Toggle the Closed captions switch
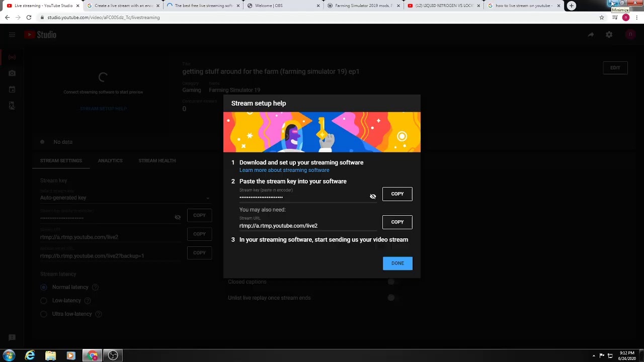The width and height of the screenshot is (644, 362). click(x=392, y=282)
